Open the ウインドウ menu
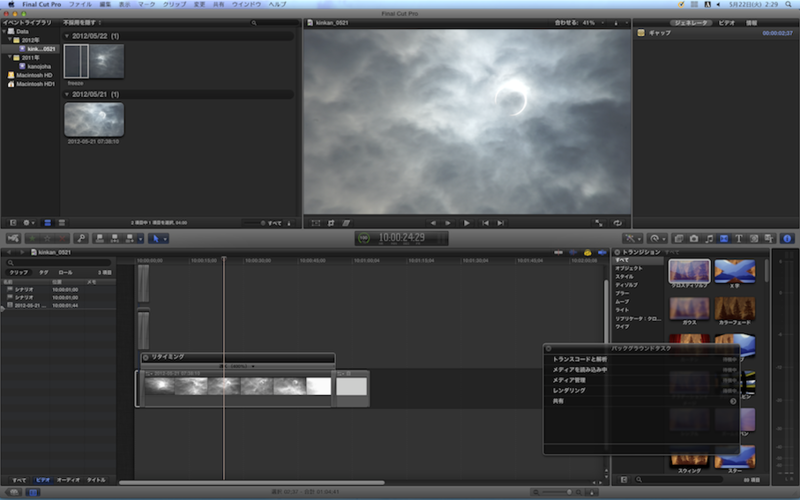The width and height of the screenshot is (800, 500). click(x=246, y=4)
